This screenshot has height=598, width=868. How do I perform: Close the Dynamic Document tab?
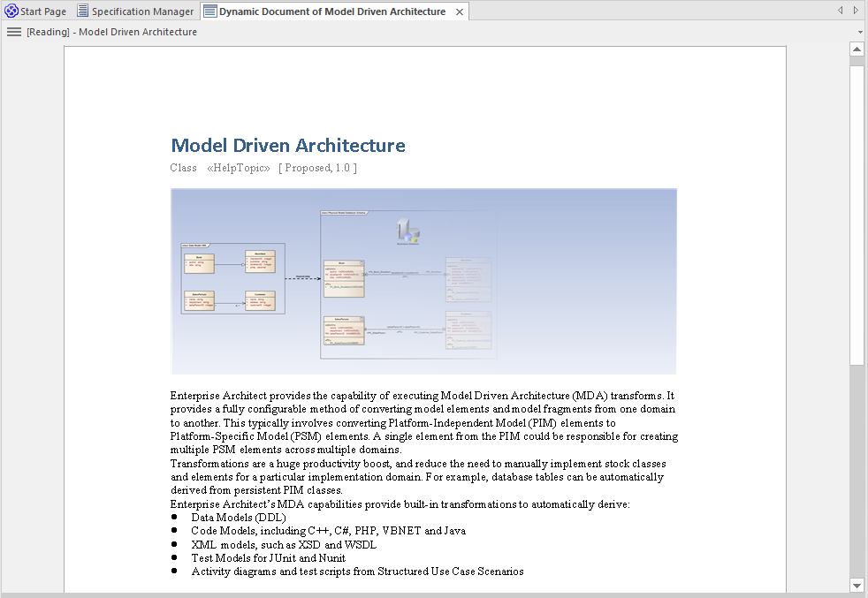[x=458, y=11]
